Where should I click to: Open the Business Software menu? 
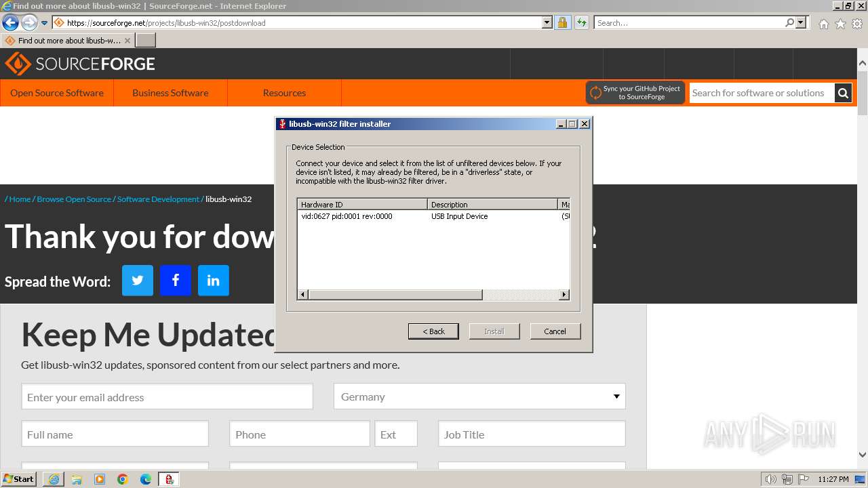pos(170,93)
